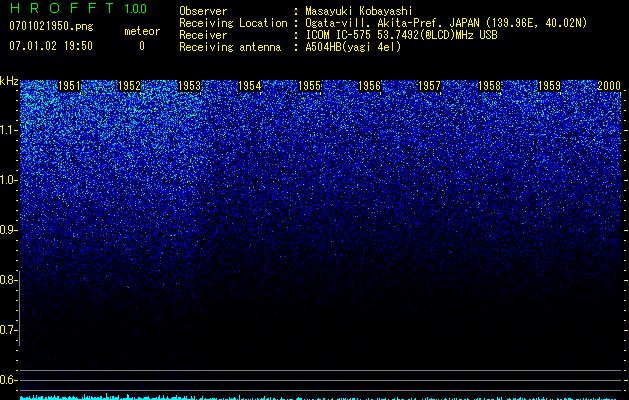Click the 1952 time marker
This screenshot has height=400, width=629.
coord(129,86)
